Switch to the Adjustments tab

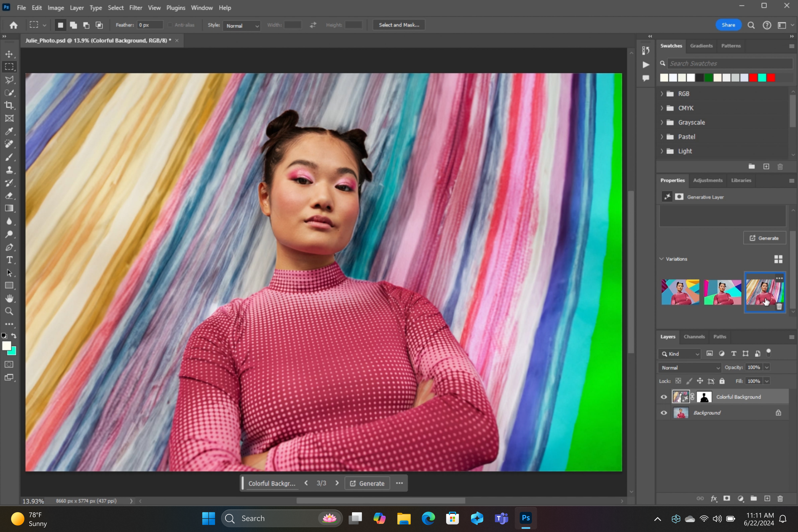(x=708, y=180)
